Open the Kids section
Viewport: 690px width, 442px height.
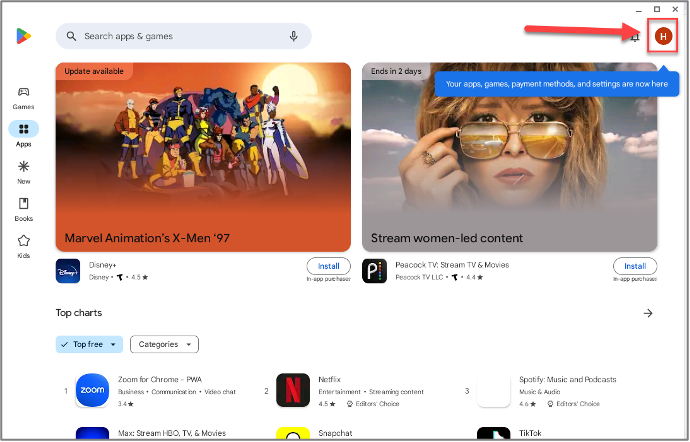tap(23, 245)
